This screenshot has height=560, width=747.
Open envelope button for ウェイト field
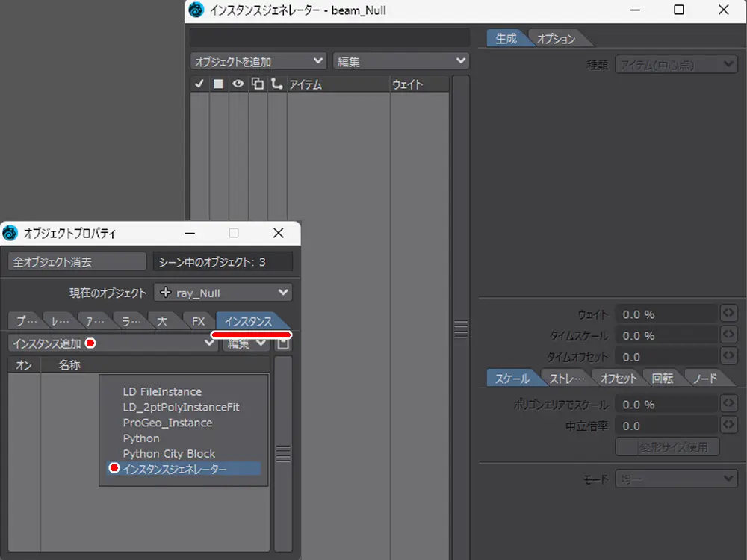(728, 314)
